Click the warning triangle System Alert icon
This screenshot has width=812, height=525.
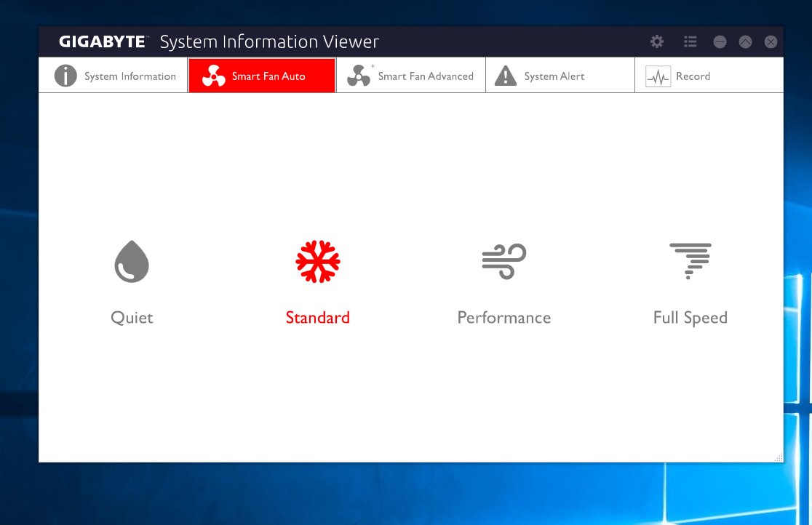click(505, 76)
